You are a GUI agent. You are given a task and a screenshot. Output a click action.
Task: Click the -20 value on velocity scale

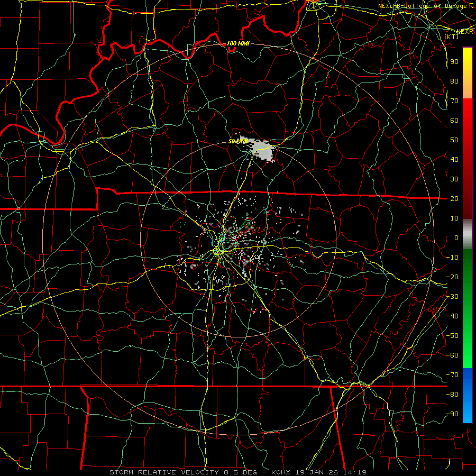click(x=453, y=277)
